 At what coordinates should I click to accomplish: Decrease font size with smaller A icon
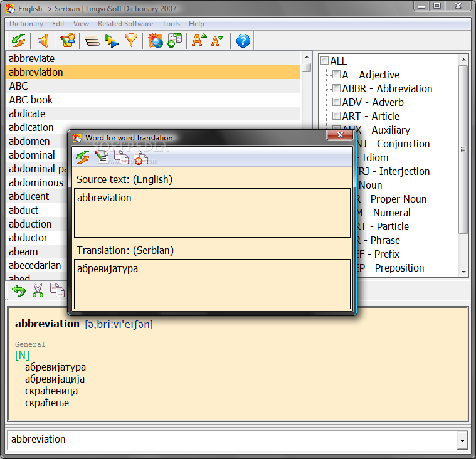click(x=217, y=41)
